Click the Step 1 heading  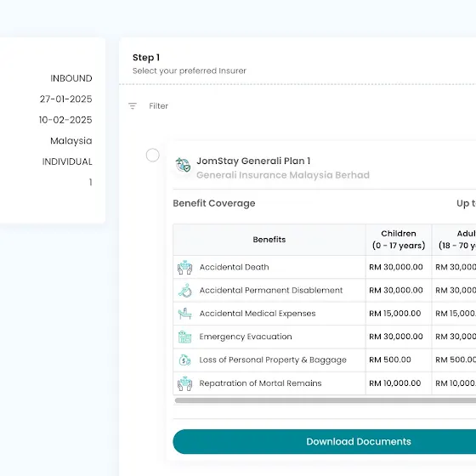146,58
